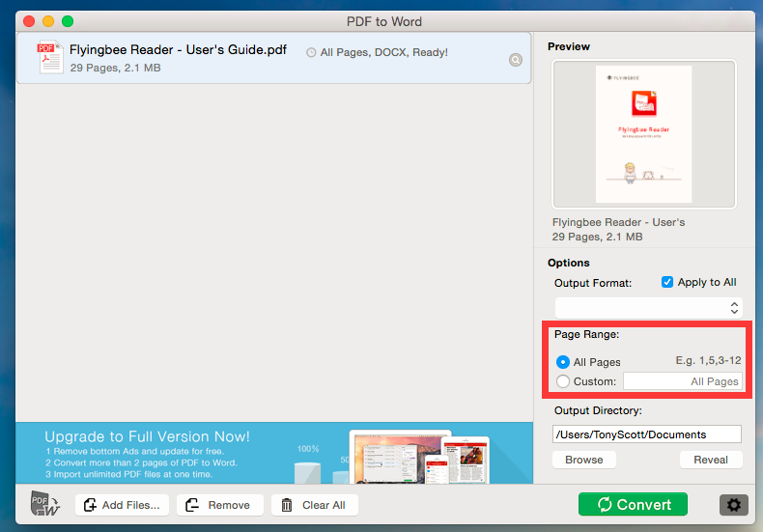Screen dimensions: 763x532
Task: Click the 'E.g. 1,5,3-12' hint text
Action: (708, 360)
